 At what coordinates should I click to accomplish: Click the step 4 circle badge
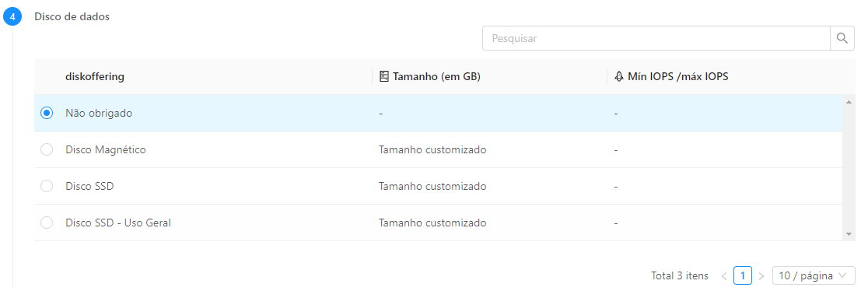point(12,16)
